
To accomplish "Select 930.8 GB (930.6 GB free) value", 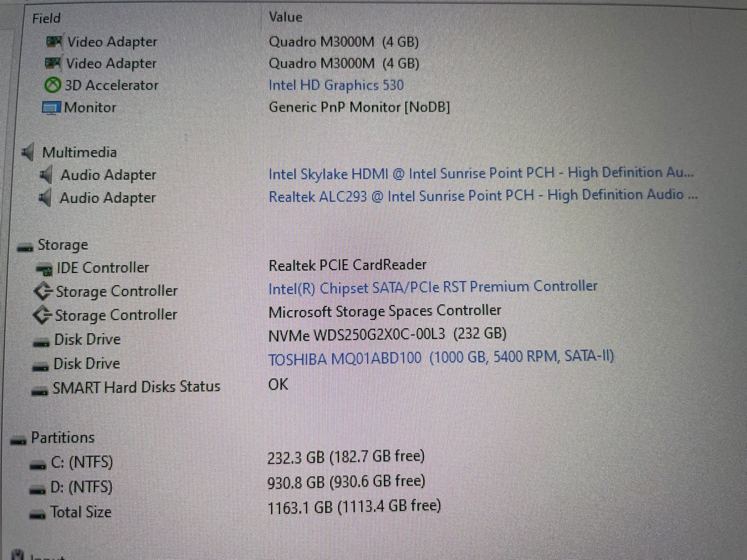I will (347, 482).
